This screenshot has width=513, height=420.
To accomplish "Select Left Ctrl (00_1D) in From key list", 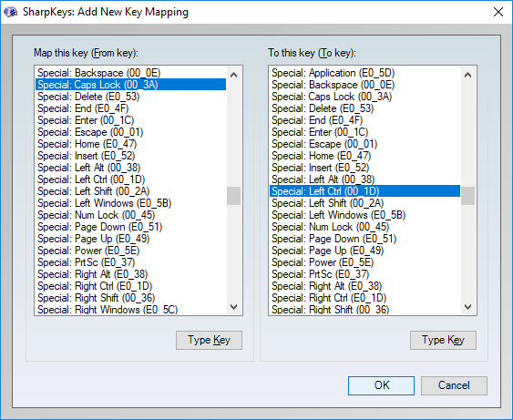I will coord(130,179).
